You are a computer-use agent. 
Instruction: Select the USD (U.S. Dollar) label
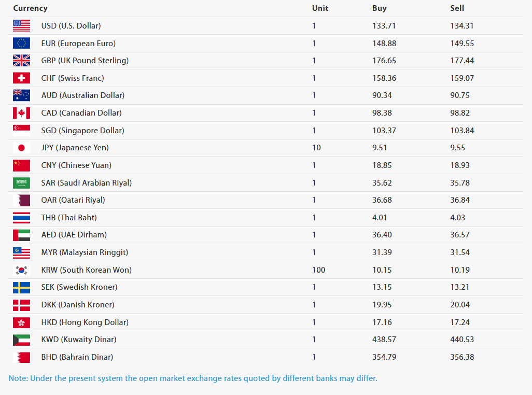71,26
